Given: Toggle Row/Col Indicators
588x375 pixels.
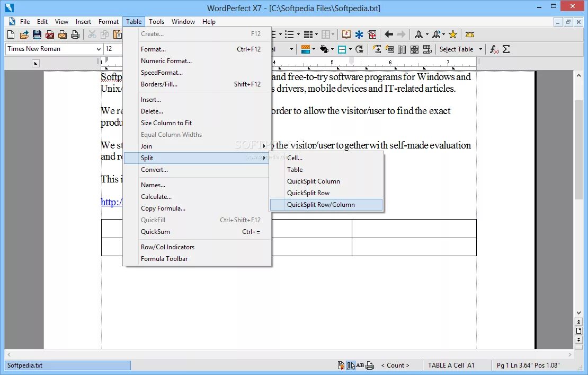Looking at the screenshot, I should coord(197,247).
